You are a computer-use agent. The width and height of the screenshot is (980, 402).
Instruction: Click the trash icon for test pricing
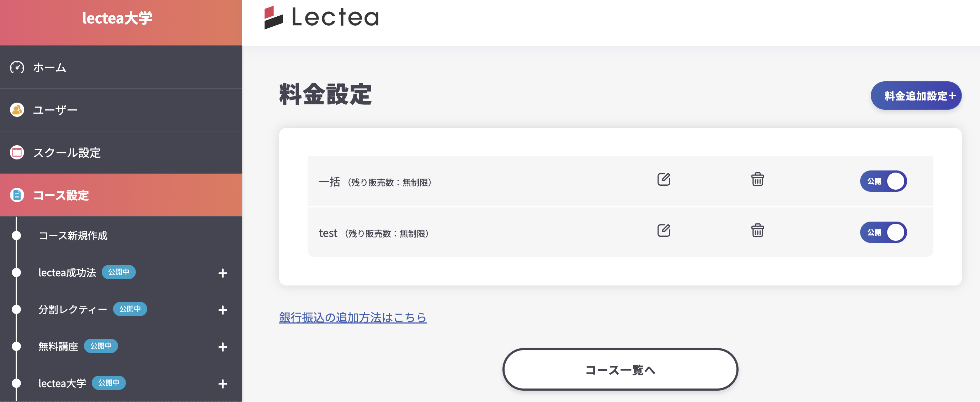coord(758,232)
